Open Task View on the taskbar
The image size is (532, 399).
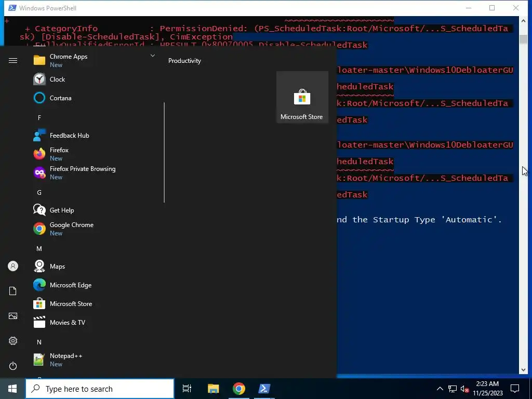point(187,389)
